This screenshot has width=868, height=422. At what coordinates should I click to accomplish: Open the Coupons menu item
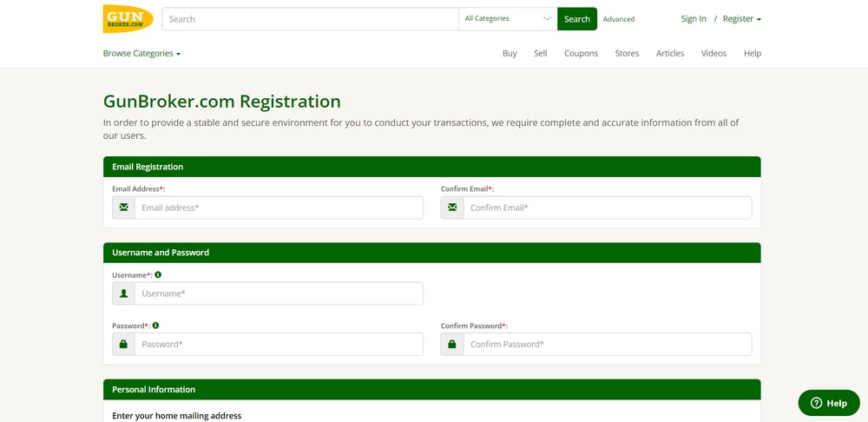tap(581, 54)
